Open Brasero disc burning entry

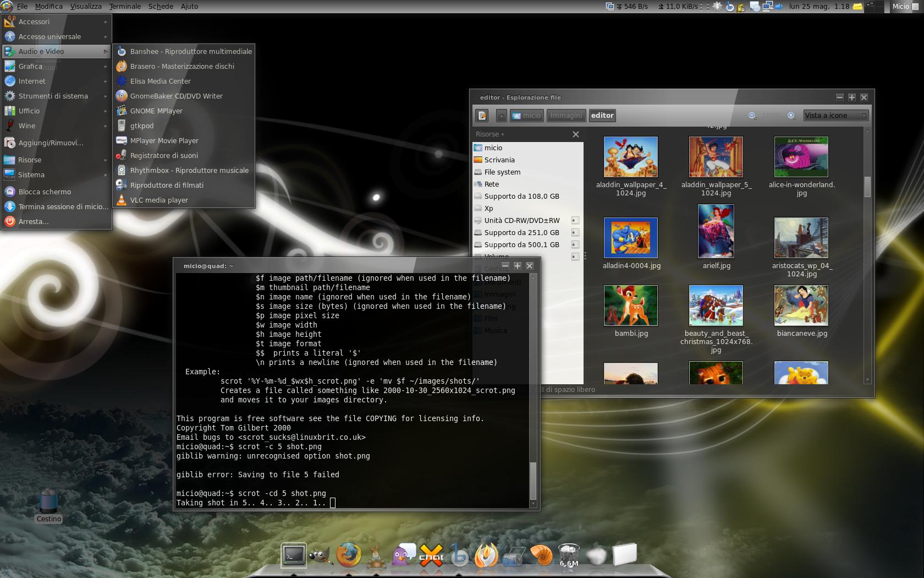click(184, 66)
